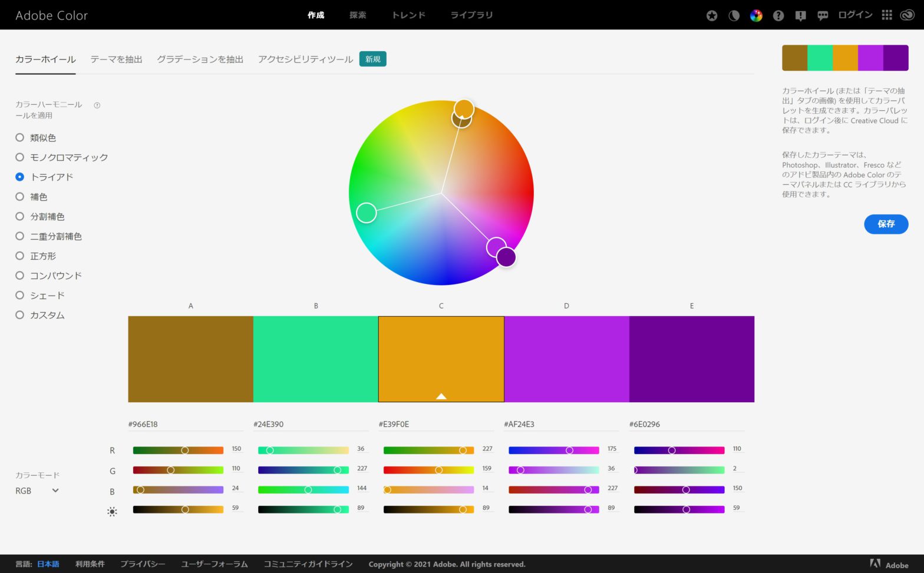The image size is (924, 573).
Task: Click swatch A's R slider
Action: [x=178, y=451]
